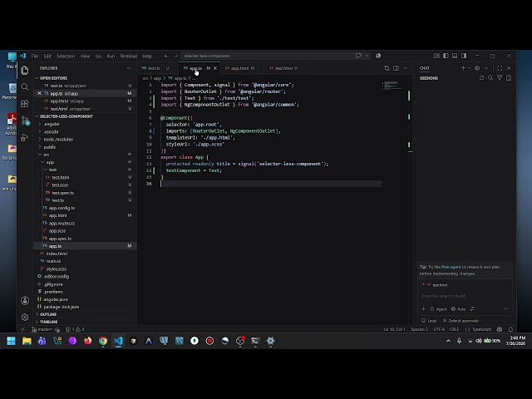Click the Describe what to build input
Viewport: 532px width, 399px height.
click(x=465, y=296)
